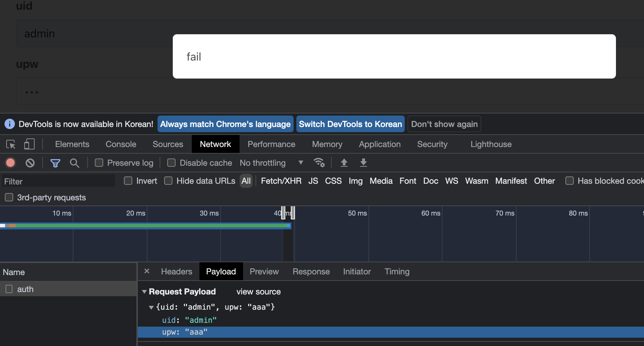Stop recording network log with red button
Image resolution: width=644 pixels, height=346 pixels.
tap(10, 163)
